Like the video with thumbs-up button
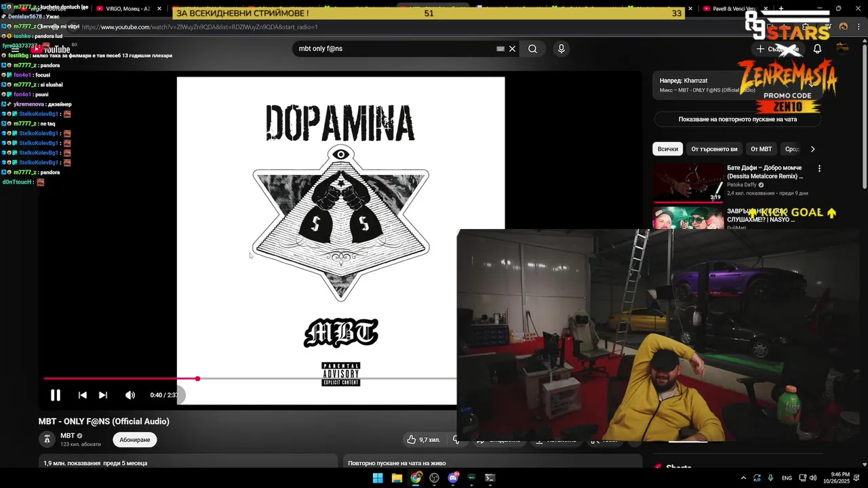 [423, 440]
